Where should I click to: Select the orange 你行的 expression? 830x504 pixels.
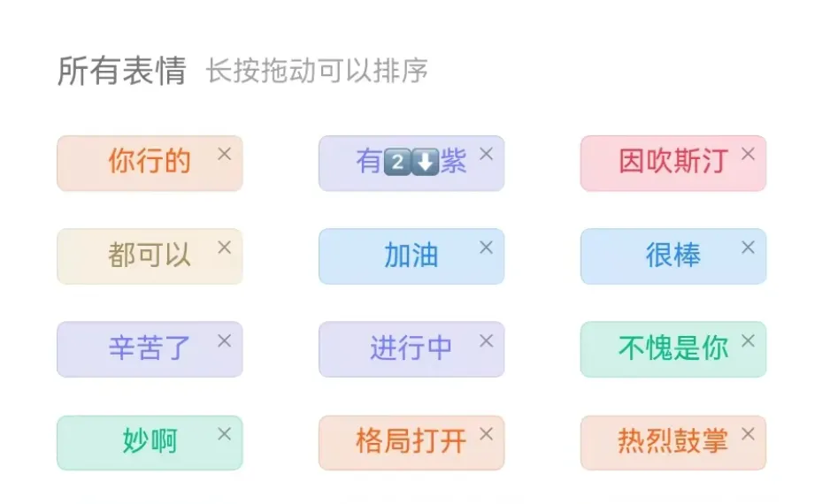[x=150, y=163]
